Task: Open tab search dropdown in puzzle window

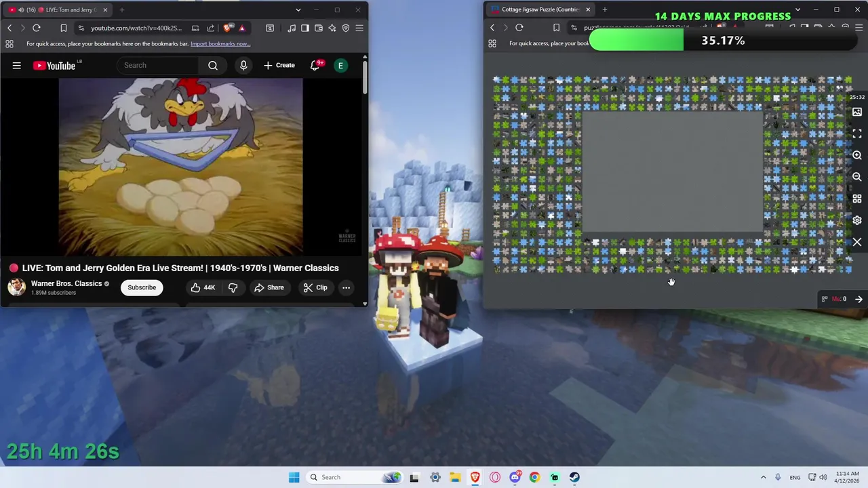Action: (797, 9)
